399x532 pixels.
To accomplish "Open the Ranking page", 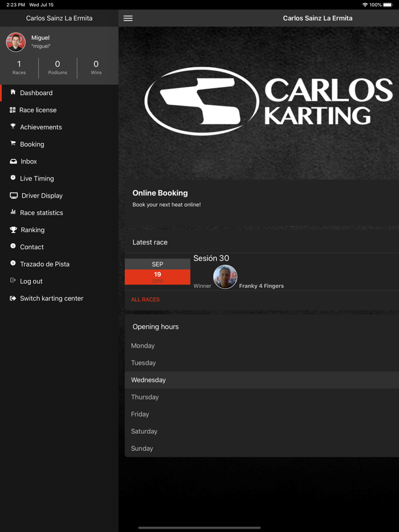I will tap(32, 230).
